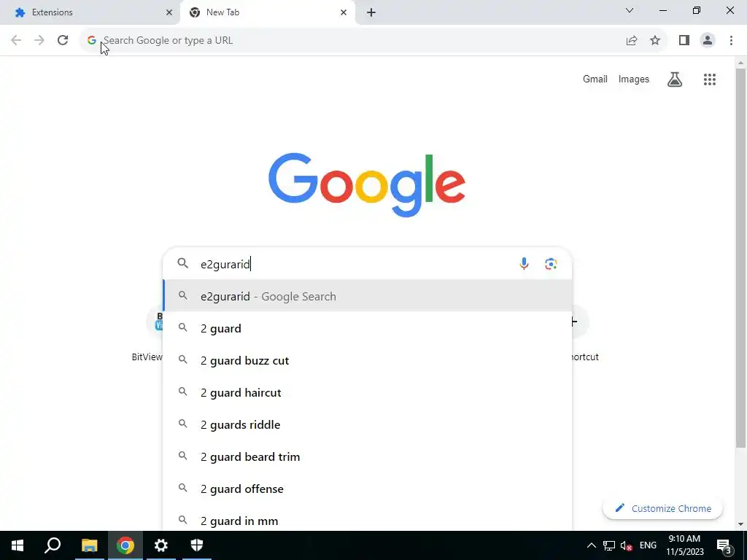The height and width of the screenshot is (560, 747).
Task: Open the Chrome profile avatar icon
Action: (x=708, y=41)
